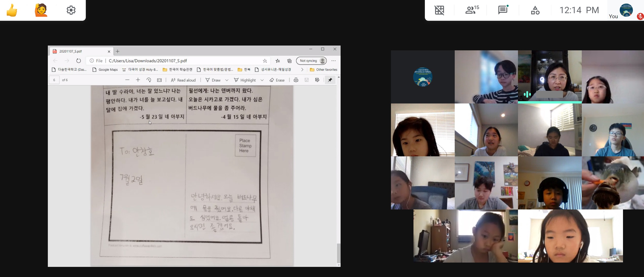Click the Read aloud button
Image resolution: width=644 pixels, height=277 pixels.
tap(183, 80)
